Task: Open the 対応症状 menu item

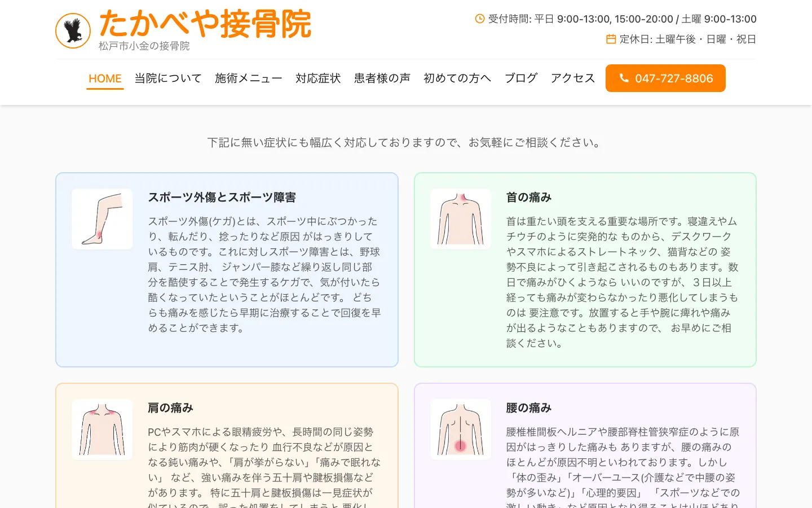Action: pyautogui.click(x=318, y=78)
